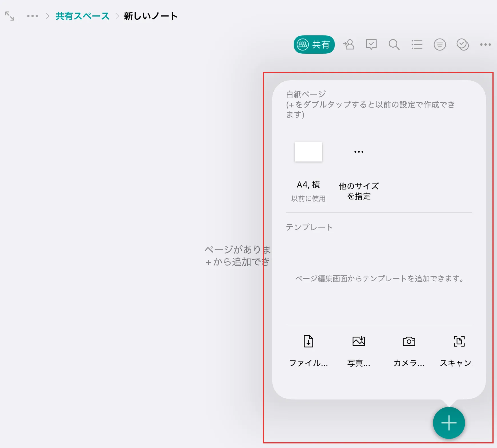
Task: Enter selection mode via the check-circle icon
Action: 462,44
